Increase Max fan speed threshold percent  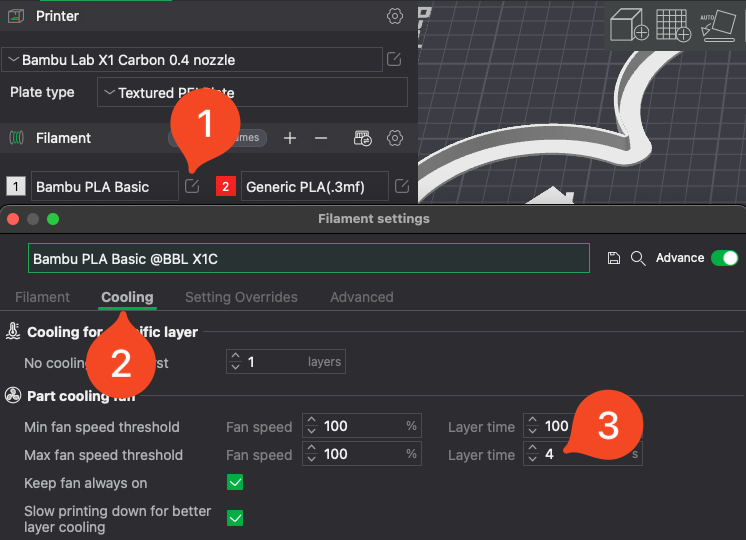click(312, 448)
